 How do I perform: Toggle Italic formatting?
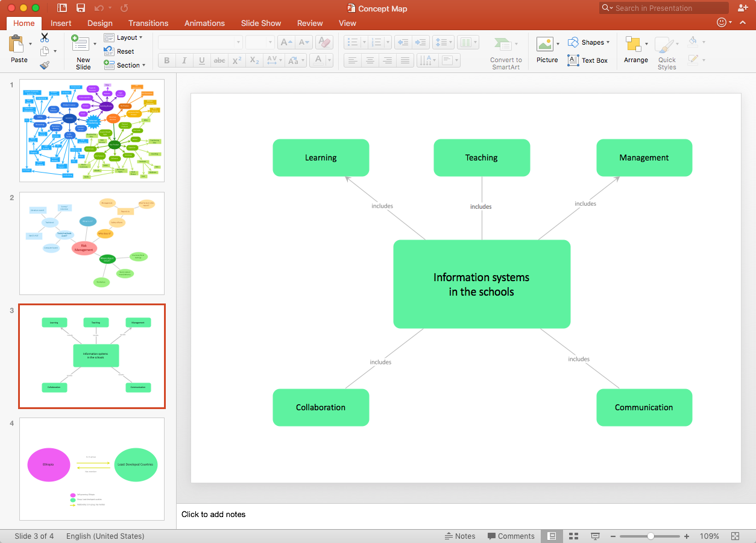184,60
